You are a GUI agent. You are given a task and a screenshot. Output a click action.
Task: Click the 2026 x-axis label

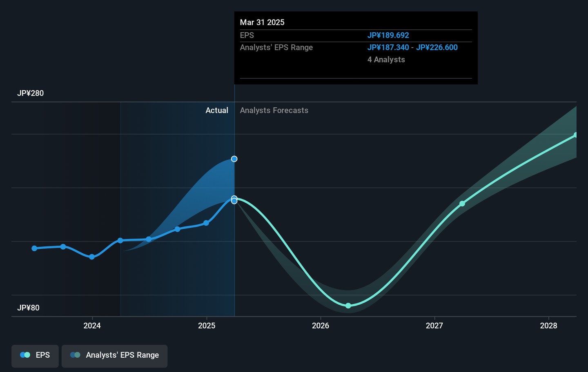[x=321, y=325]
